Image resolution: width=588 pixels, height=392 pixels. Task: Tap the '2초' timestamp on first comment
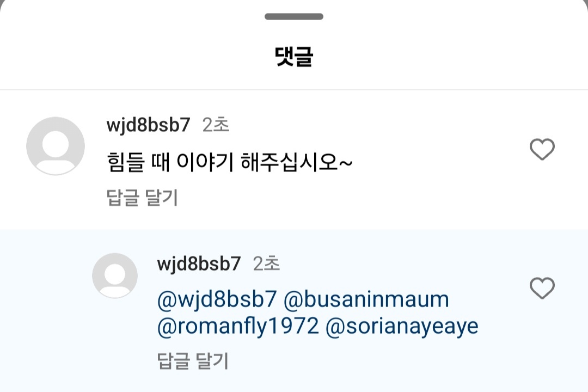click(x=216, y=125)
